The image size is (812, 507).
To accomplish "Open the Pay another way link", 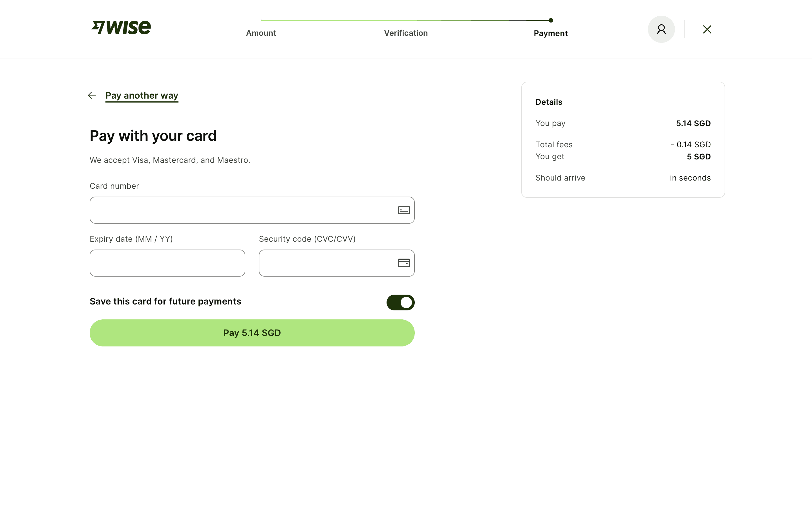I will [x=142, y=95].
